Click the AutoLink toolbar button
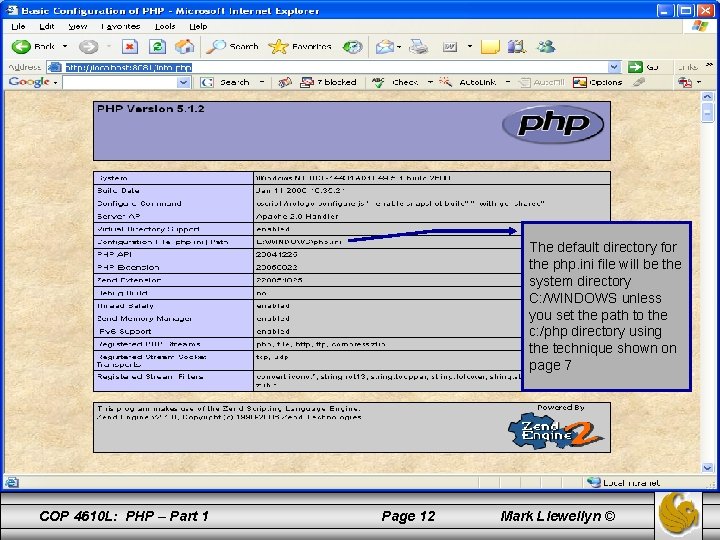 pyautogui.click(x=468, y=82)
